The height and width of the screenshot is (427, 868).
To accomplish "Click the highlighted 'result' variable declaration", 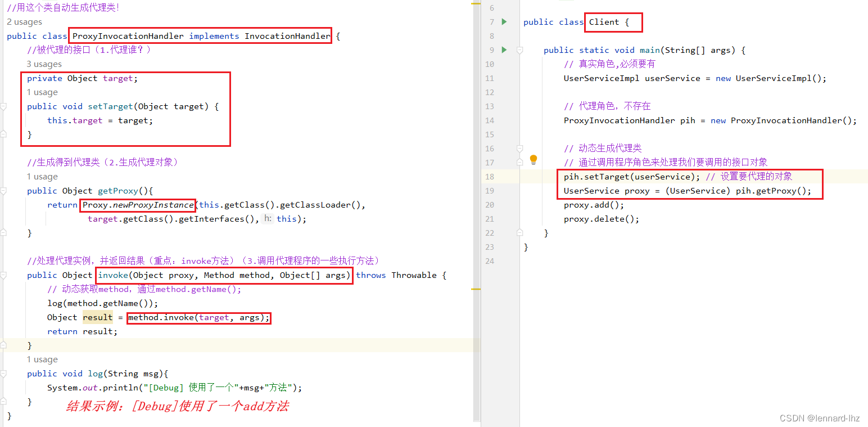I will tap(98, 317).
